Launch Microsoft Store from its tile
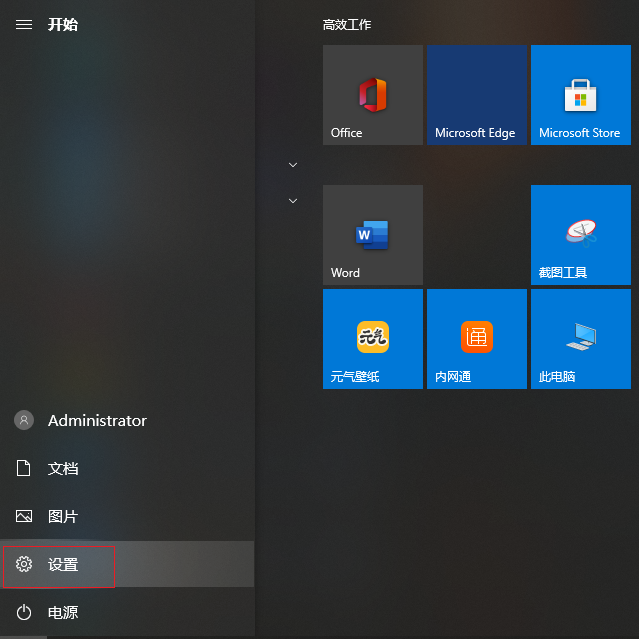Image resolution: width=639 pixels, height=639 pixels. click(580, 95)
